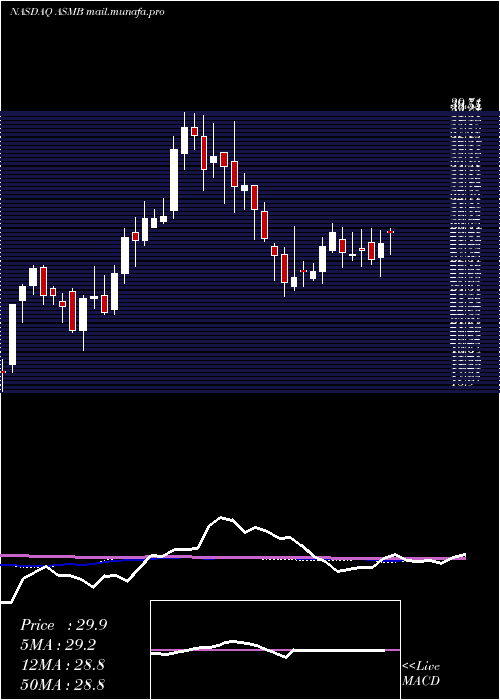This screenshot has width=500, height=700.
Task: Click the '5MA : 29.2' value
Action: (x=58, y=645)
